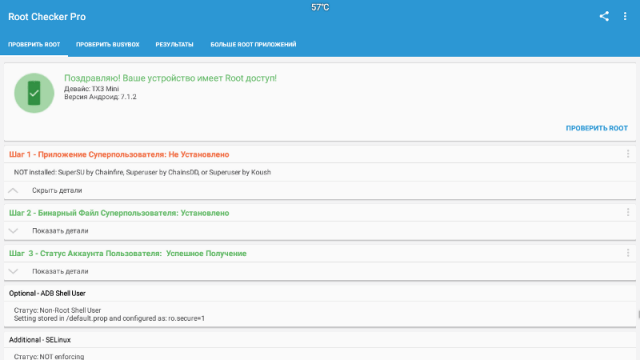640x360 pixels.
Task: Switch to ПРОВЕРИТЬ BUSYBOX tab
Action: tap(108, 44)
